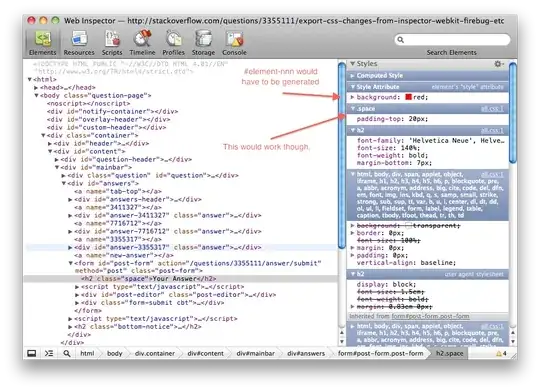Toggle the inspect element magnifier button
540x391 pixels.
pyautogui.click(x=67, y=353)
